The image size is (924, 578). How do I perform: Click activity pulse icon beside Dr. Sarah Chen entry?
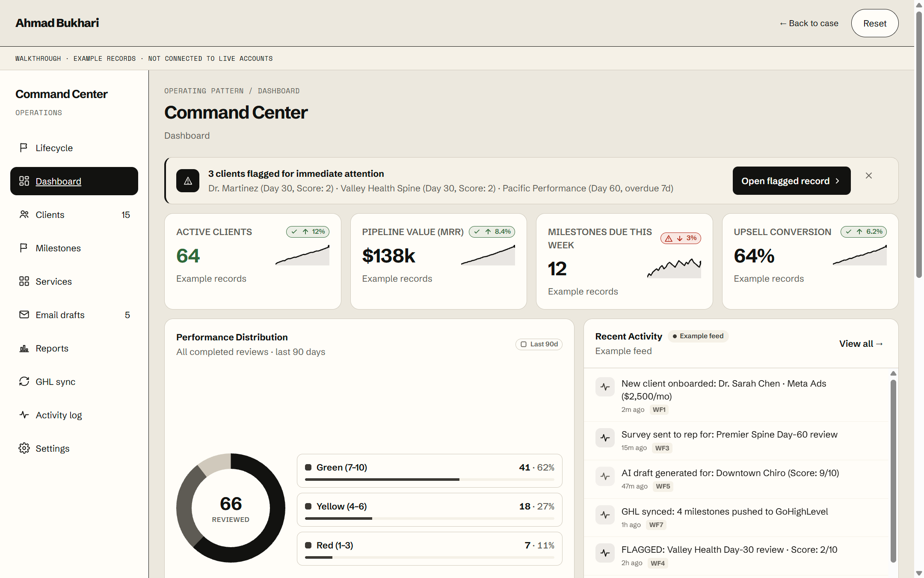(605, 387)
